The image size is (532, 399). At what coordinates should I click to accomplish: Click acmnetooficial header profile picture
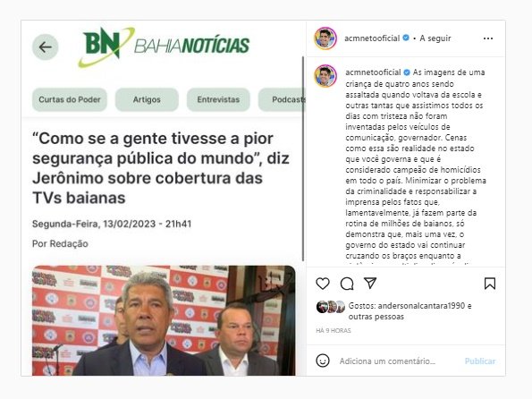tap(325, 38)
